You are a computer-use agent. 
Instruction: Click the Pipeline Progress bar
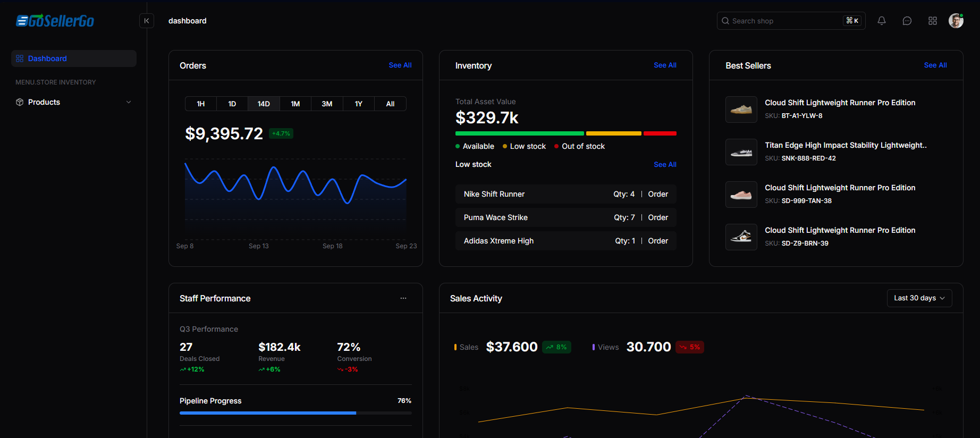coord(295,412)
